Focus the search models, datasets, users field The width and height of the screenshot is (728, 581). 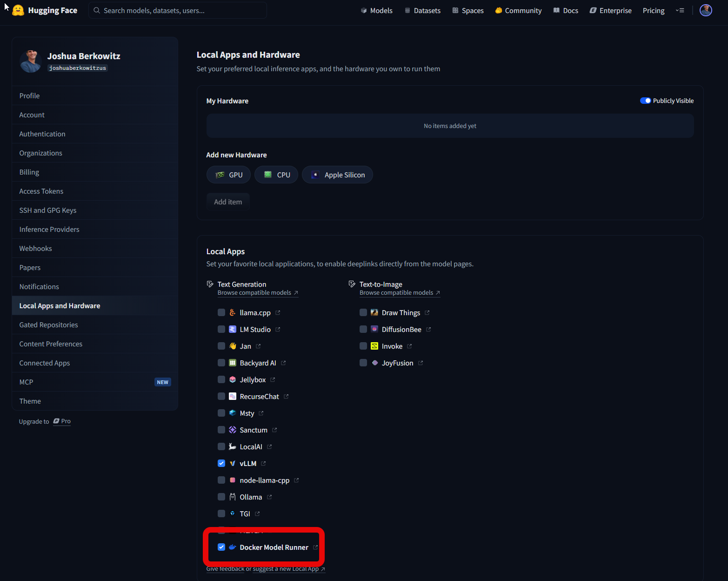[178, 10]
